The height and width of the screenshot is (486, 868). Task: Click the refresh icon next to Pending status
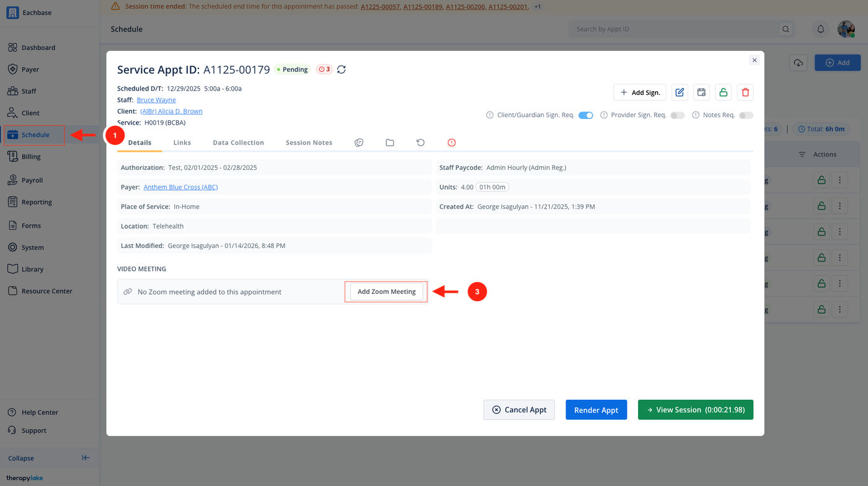(342, 69)
